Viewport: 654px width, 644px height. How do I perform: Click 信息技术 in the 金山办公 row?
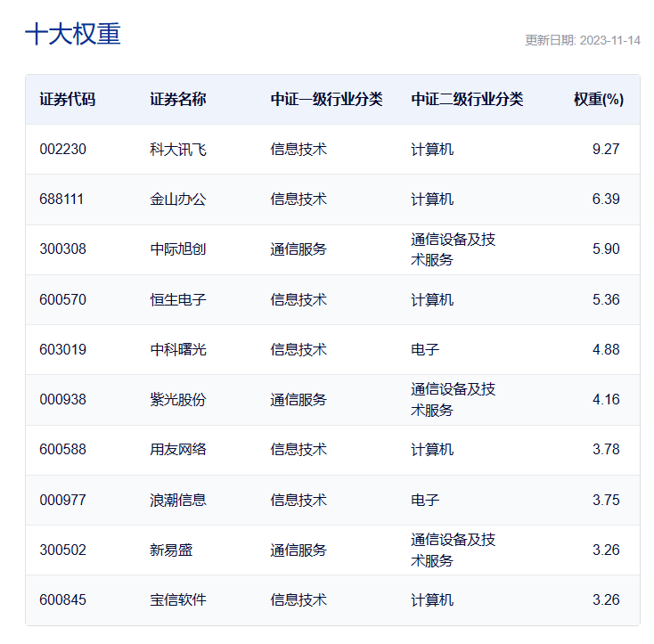point(298,199)
